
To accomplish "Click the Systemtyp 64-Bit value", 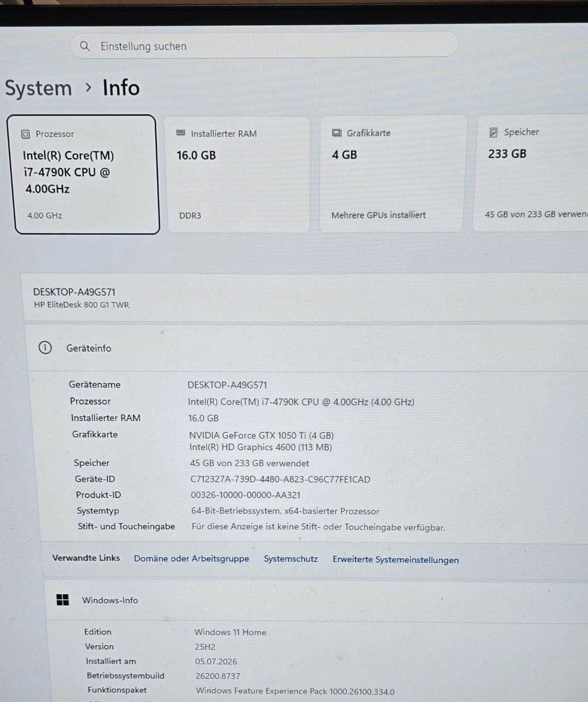I will [x=285, y=511].
